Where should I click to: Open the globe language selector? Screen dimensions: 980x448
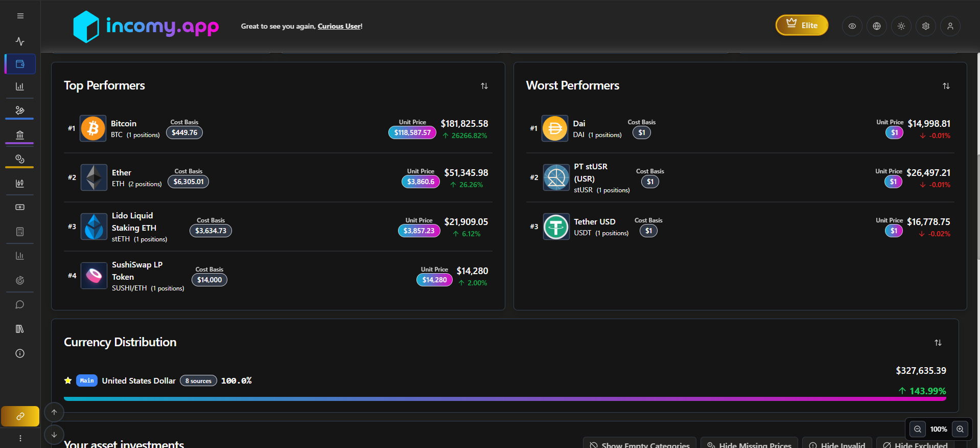point(876,26)
